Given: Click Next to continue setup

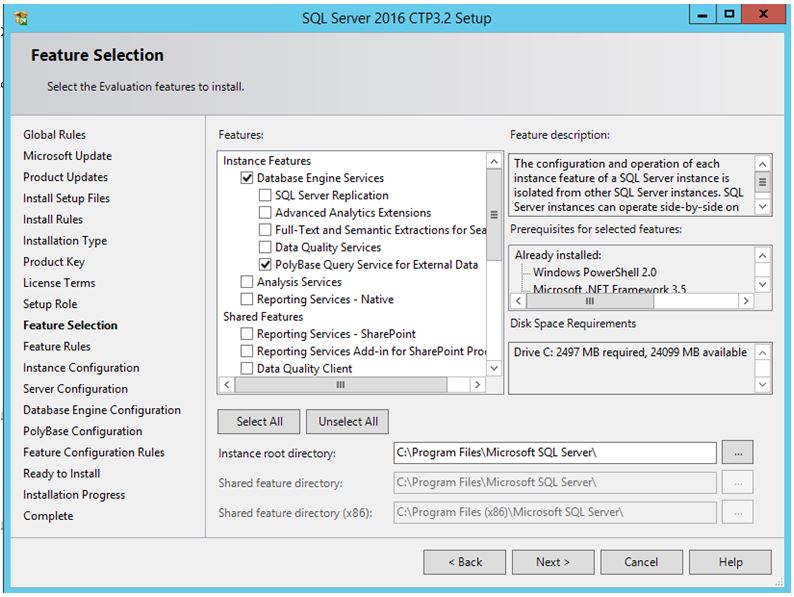Looking at the screenshot, I should point(553,562).
